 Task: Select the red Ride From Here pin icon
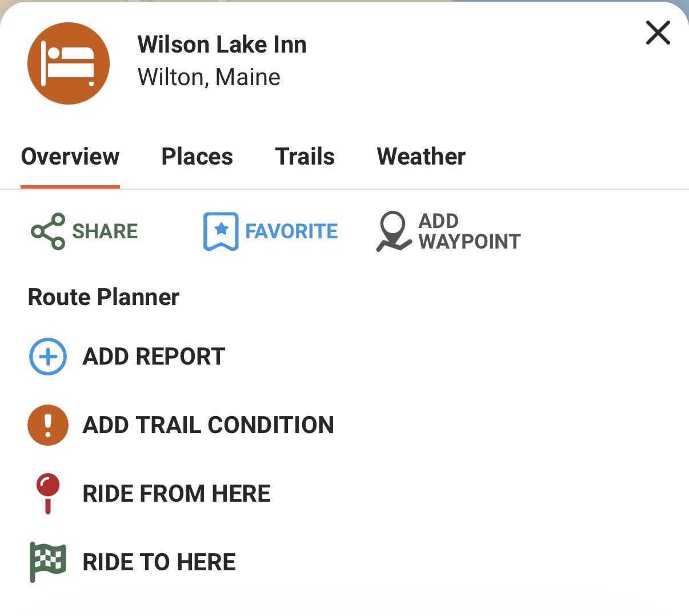pyautogui.click(x=48, y=493)
